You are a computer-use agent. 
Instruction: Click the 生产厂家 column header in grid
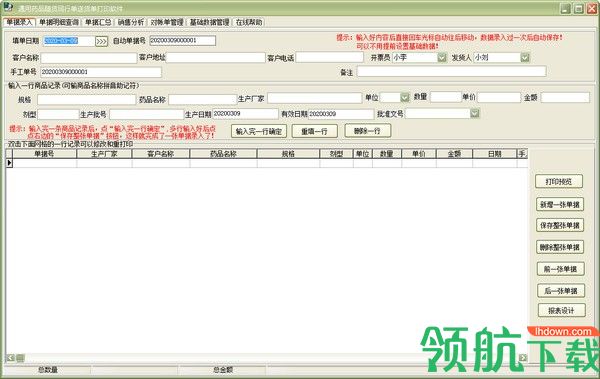[104, 154]
